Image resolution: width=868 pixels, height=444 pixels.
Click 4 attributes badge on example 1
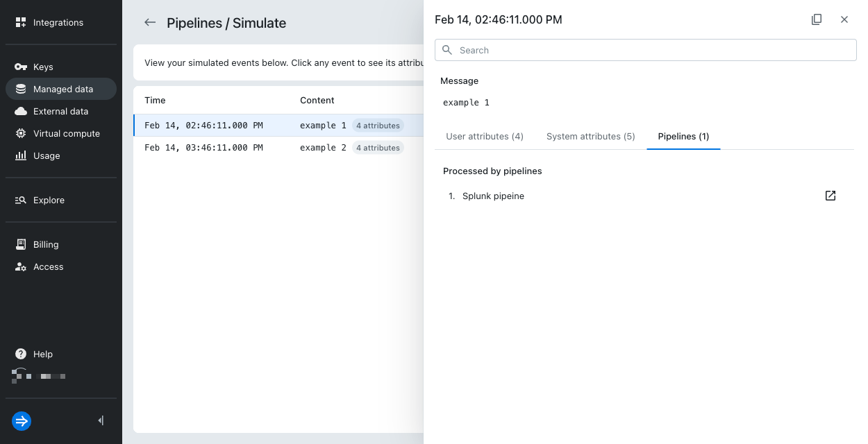pyautogui.click(x=378, y=126)
